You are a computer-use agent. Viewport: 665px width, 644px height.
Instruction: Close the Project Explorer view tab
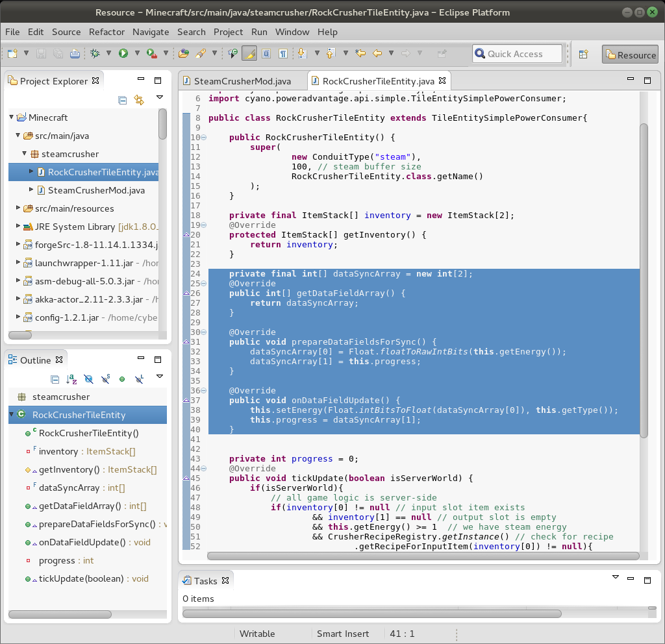[95, 80]
